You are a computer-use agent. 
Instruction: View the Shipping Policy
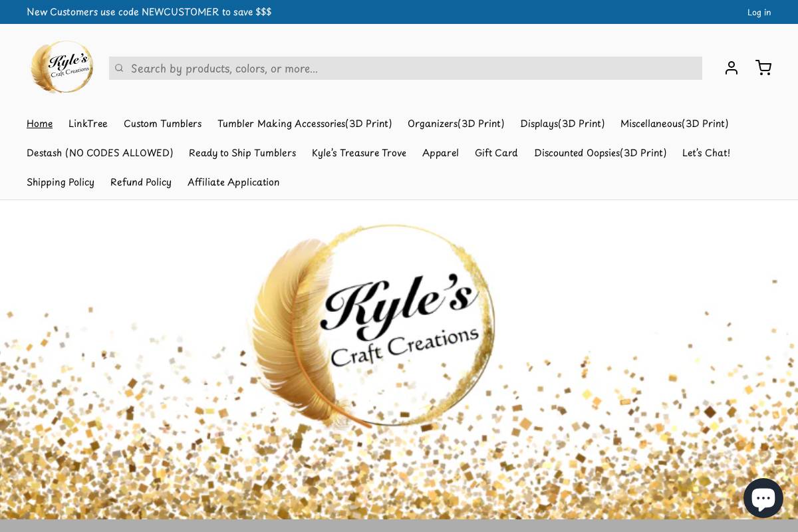[x=61, y=182]
